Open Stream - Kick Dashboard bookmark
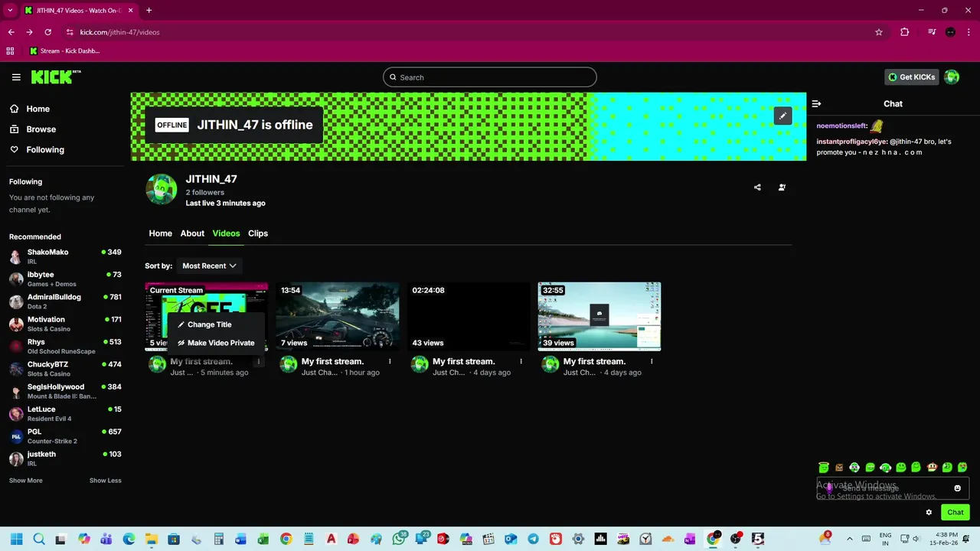The height and width of the screenshot is (551, 980). pos(65,51)
